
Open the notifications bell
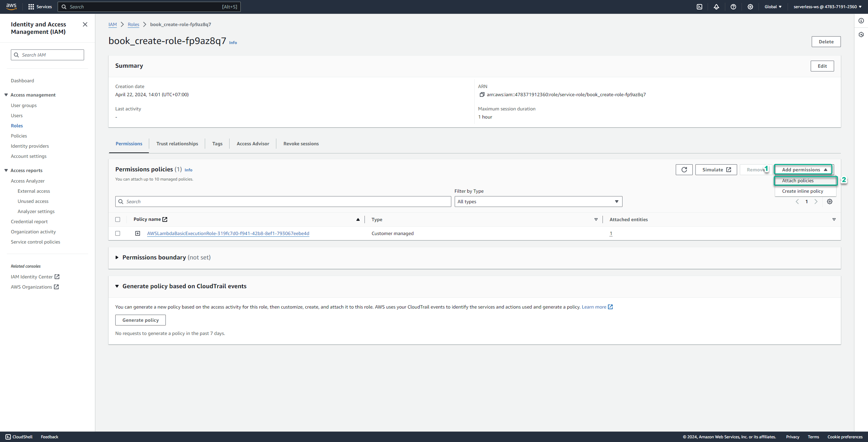pos(716,7)
